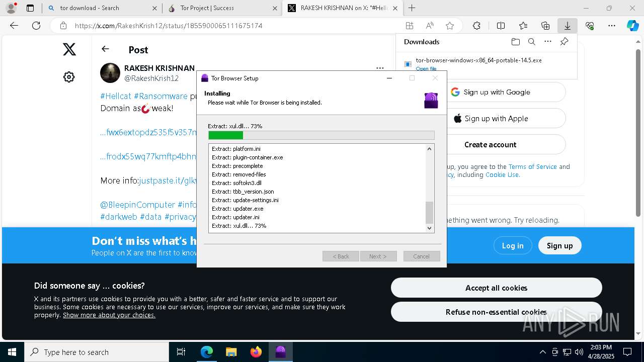Go back using the browser back arrow
Viewport: 644px width, 362px height.
pyautogui.click(x=14, y=26)
